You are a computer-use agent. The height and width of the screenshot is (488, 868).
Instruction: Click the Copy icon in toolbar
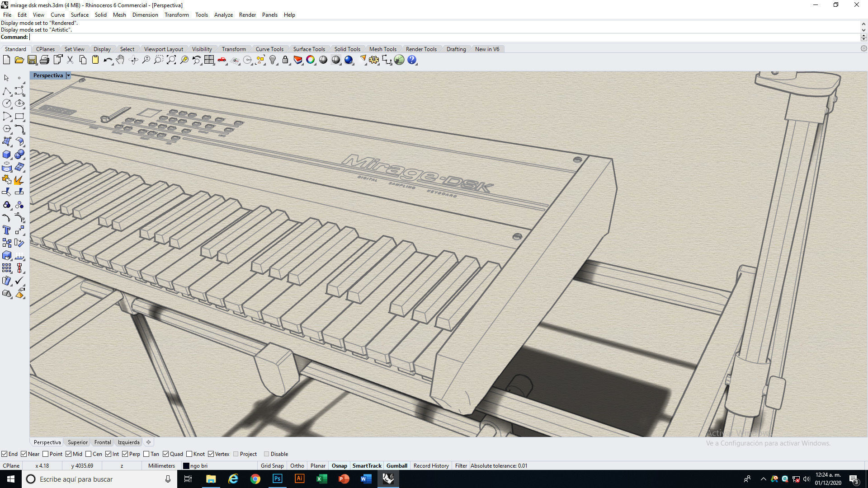pos(83,60)
